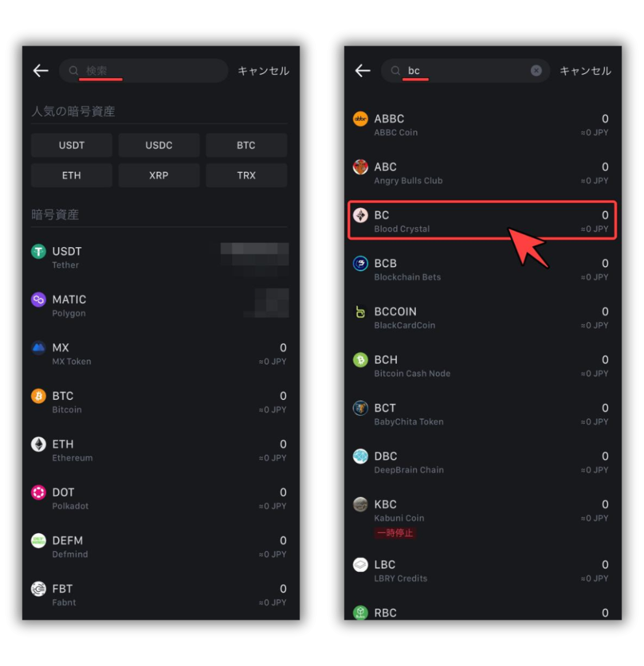The image size is (644, 666).
Task: Tap the back arrow on left screen
Action: [x=41, y=70]
